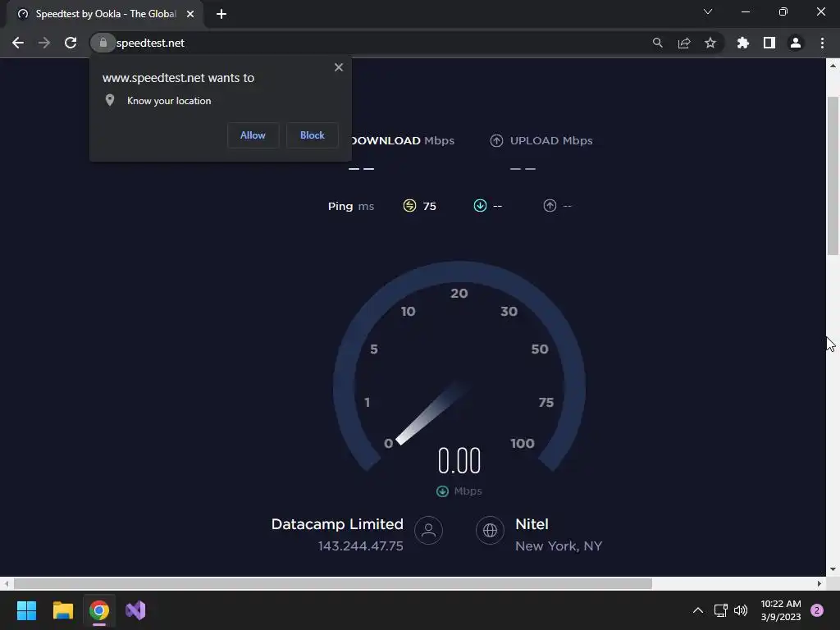Click the scroll down arrow
Image resolution: width=840 pixels, height=630 pixels.
[833, 569]
